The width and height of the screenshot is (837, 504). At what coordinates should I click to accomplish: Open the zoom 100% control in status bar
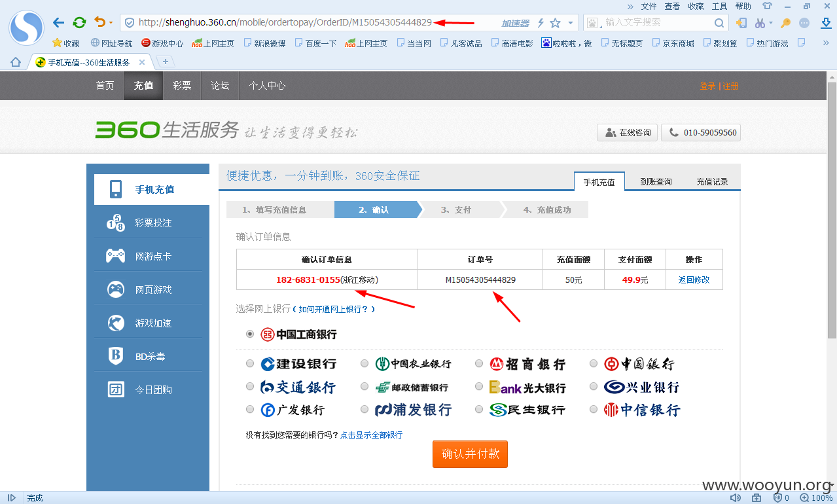coord(817,498)
